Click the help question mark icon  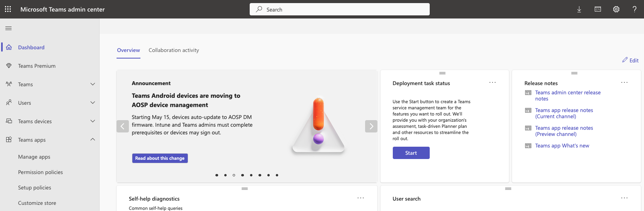[634, 9]
